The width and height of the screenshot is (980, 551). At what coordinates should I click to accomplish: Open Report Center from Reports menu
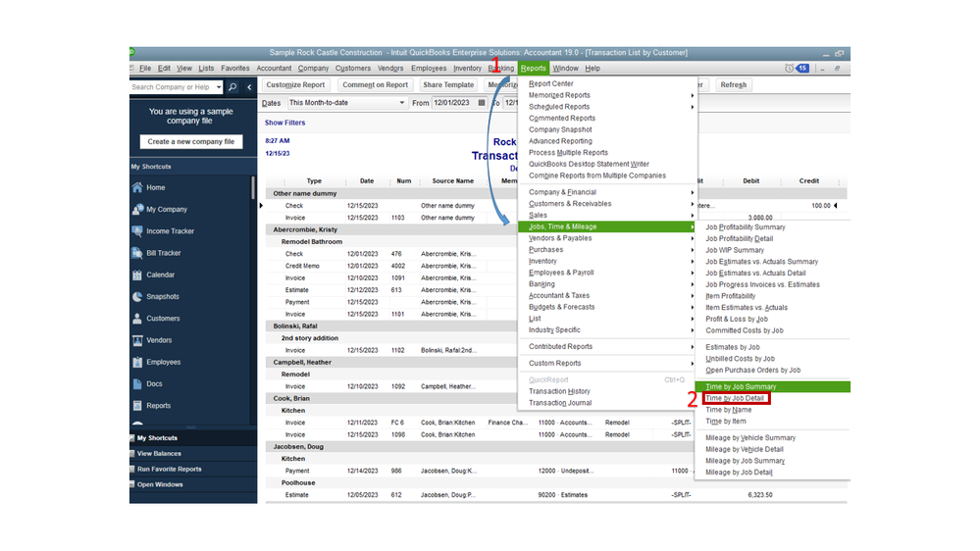click(x=550, y=83)
